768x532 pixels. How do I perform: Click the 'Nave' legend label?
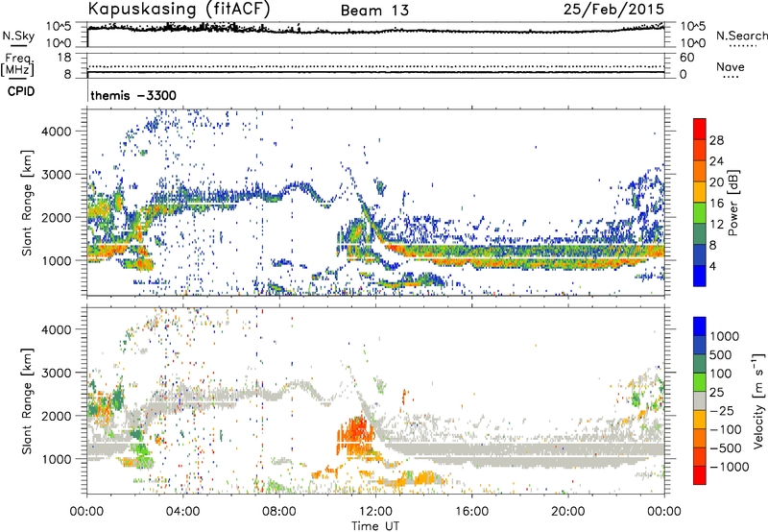[x=731, y=66]
